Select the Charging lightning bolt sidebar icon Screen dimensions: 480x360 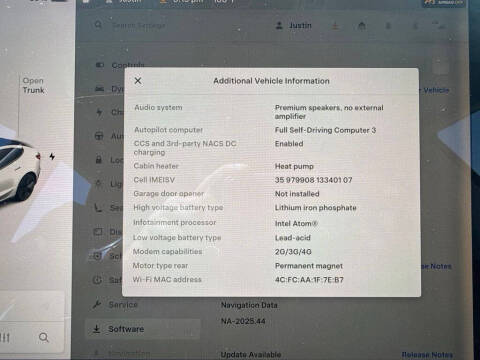tap(99, 112)
